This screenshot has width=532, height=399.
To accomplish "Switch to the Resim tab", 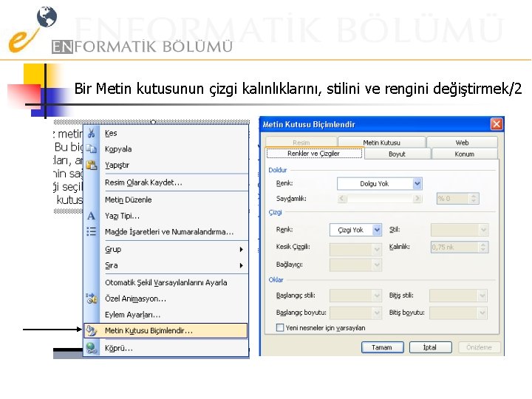I will [301, 142].
